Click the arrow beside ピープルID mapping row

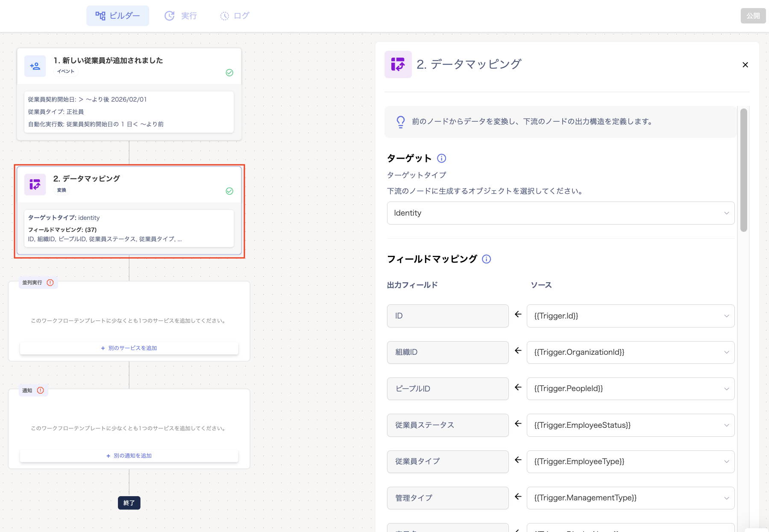(518, 387)
